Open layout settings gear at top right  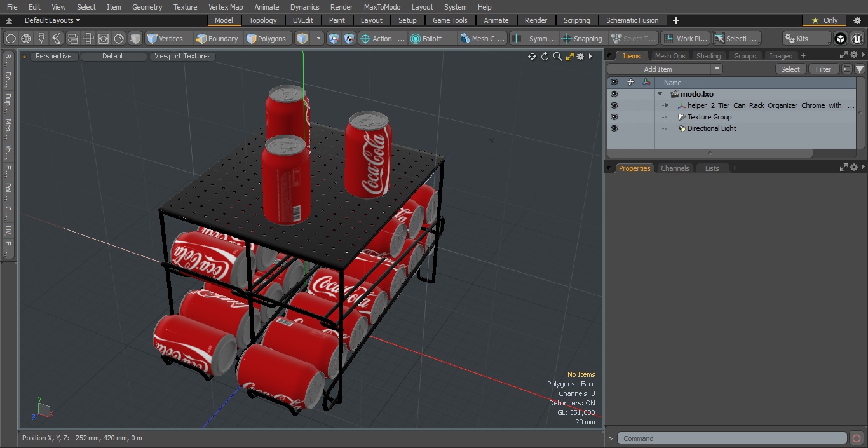pyautogui.click(x=857, y=20)
